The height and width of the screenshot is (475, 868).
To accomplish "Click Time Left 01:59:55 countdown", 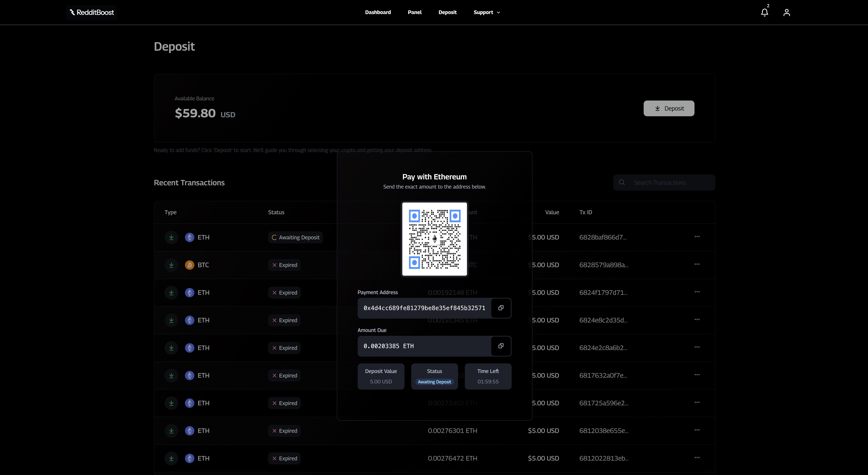I will click(488, 382).
